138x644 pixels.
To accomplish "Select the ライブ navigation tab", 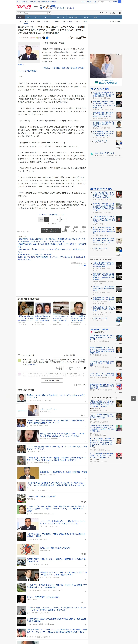I will coord(37,17).
